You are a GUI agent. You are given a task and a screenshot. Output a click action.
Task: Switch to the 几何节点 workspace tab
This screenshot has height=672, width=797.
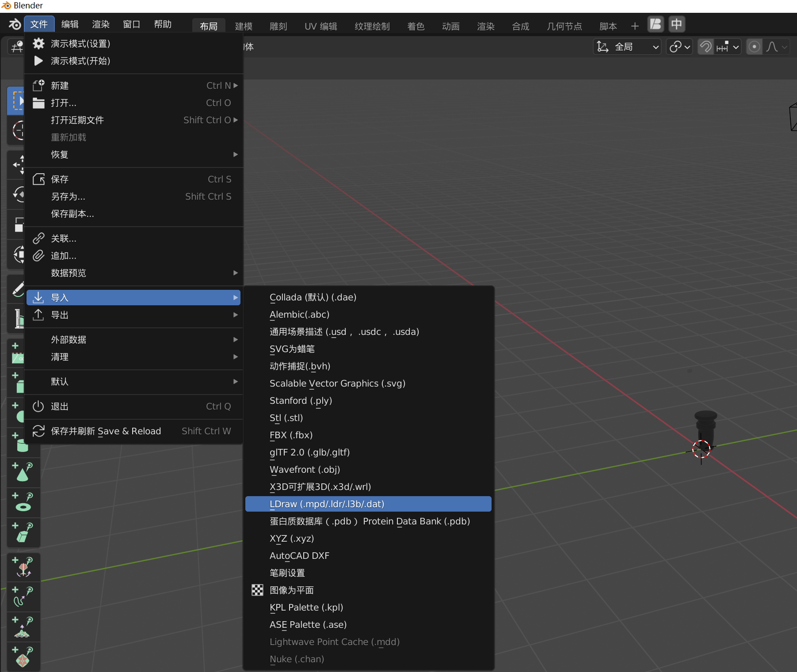click(x=564, y=27)
